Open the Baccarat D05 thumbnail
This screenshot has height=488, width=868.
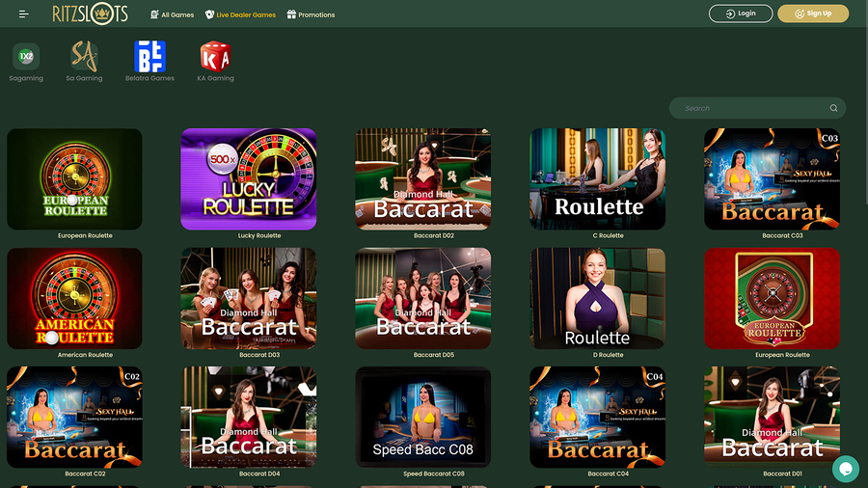423,298
